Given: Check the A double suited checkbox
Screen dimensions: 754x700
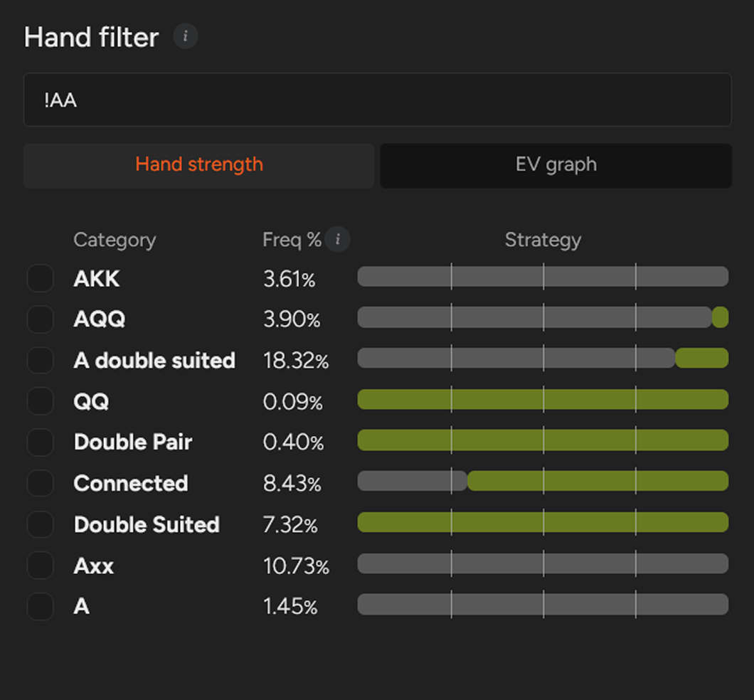Looking at the screenshot, I should 40,361.
